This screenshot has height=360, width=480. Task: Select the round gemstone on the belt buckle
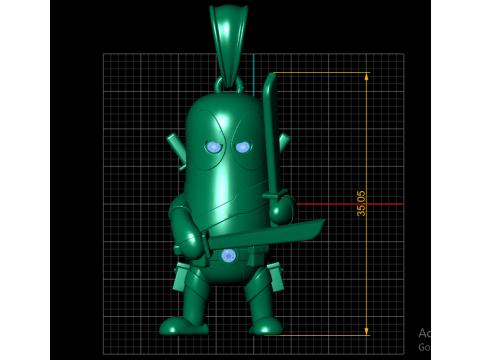228,256
